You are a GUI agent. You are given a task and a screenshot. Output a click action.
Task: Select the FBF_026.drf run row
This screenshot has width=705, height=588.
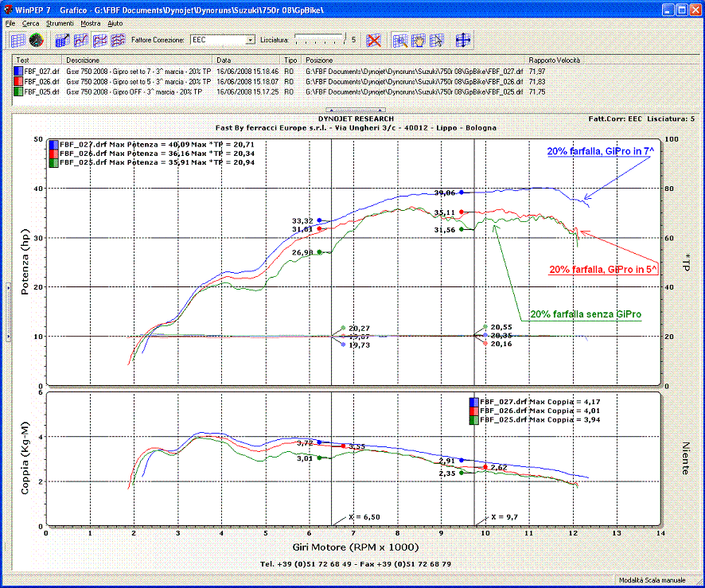pyautogui.click(x=40, y=81)
